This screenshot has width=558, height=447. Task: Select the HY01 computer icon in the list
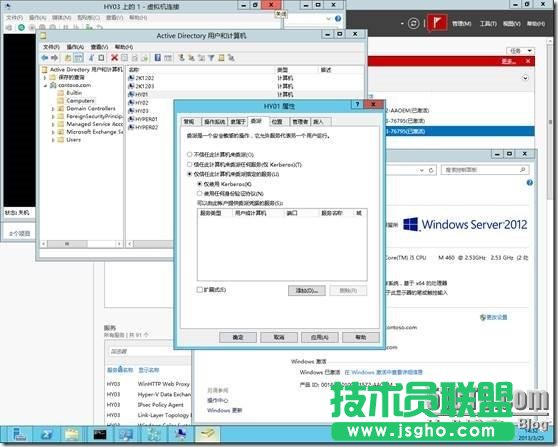131,94
